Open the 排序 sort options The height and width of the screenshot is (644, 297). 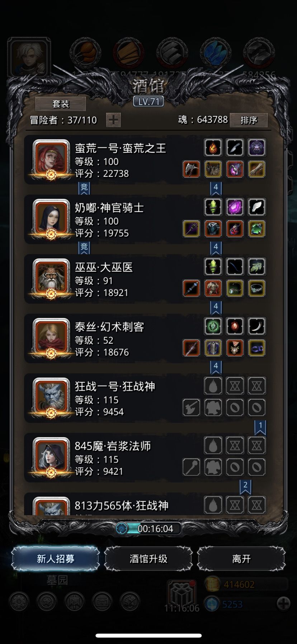249,120
